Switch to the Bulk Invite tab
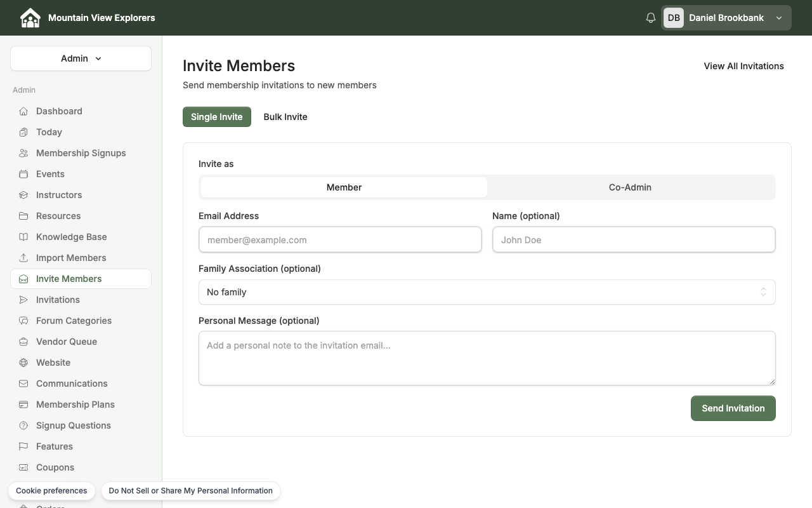This screenshot has width=812, height=508. click(x=285, y=117)
